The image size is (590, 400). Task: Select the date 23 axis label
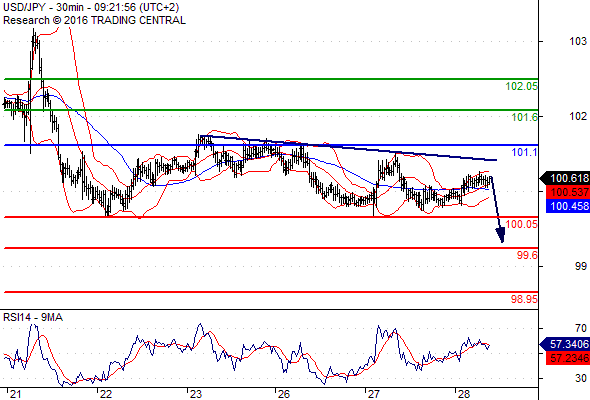tap(196, 394)
